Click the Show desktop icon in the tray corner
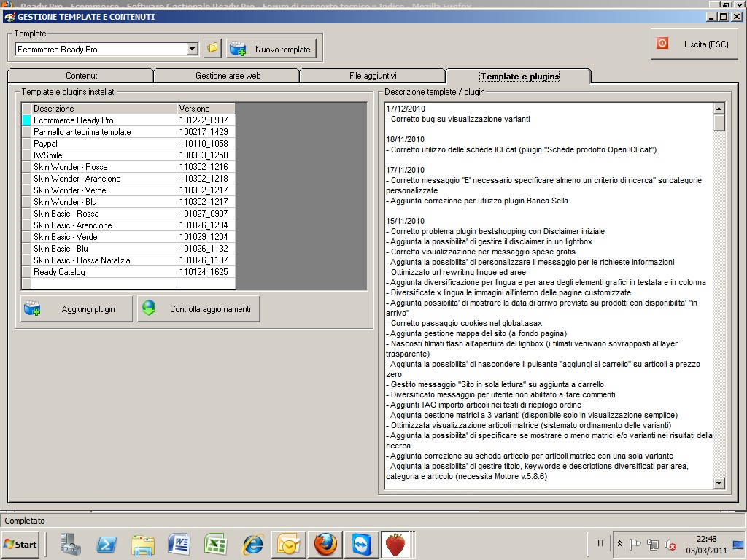The width and height of the screenshot is (747, 560). click(740, 544)
